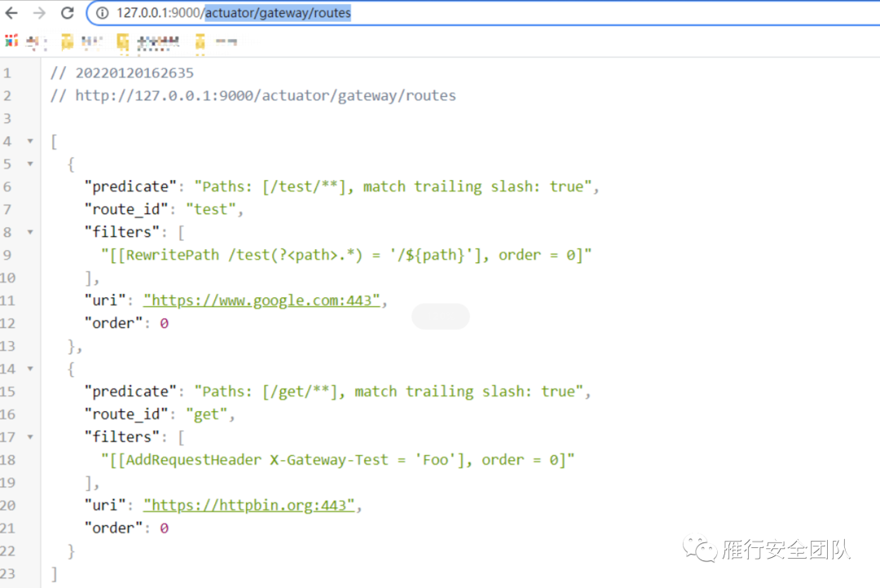Click the "test" route_id value
The image size is (880, 588).
click(210, 209)
